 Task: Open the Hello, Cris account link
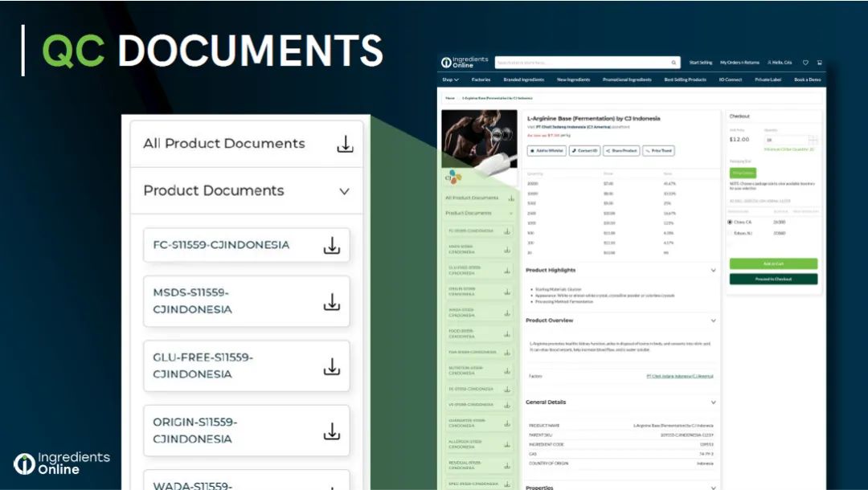780,63
